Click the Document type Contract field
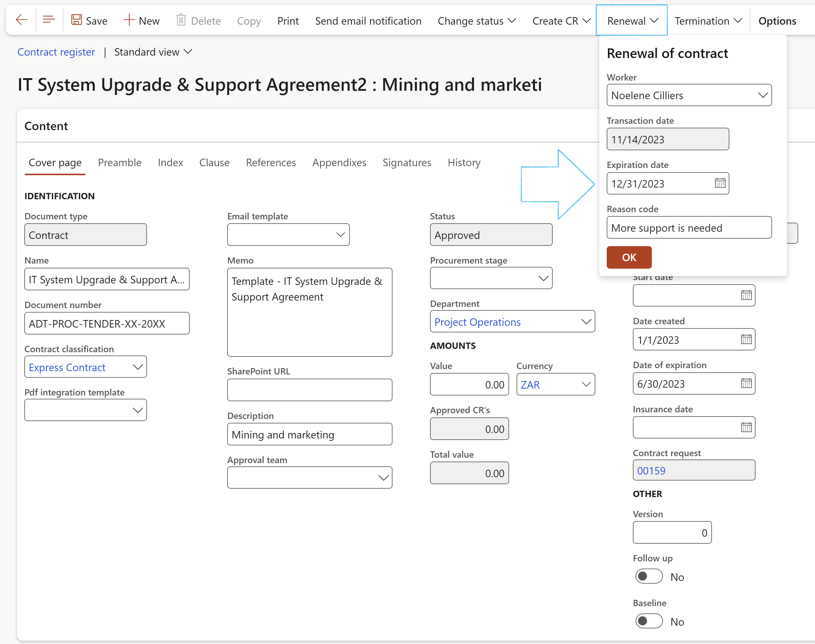The height and width of the screenshot is (644, 815). 86,235
